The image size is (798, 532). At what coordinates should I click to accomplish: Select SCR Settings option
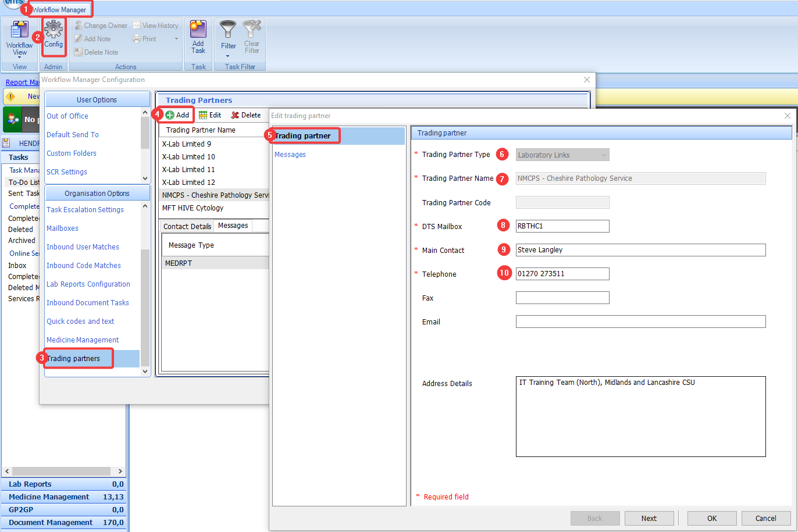67,172
